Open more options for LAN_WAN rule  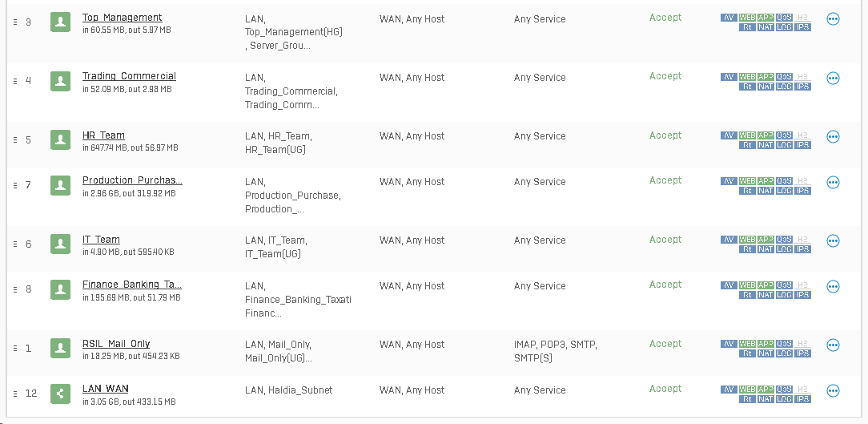tap(833, 391)
